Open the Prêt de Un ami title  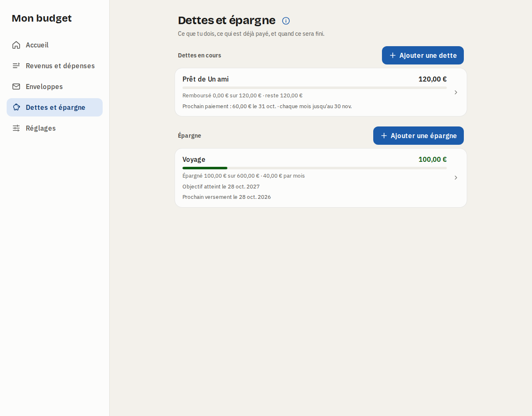(205, 79)
